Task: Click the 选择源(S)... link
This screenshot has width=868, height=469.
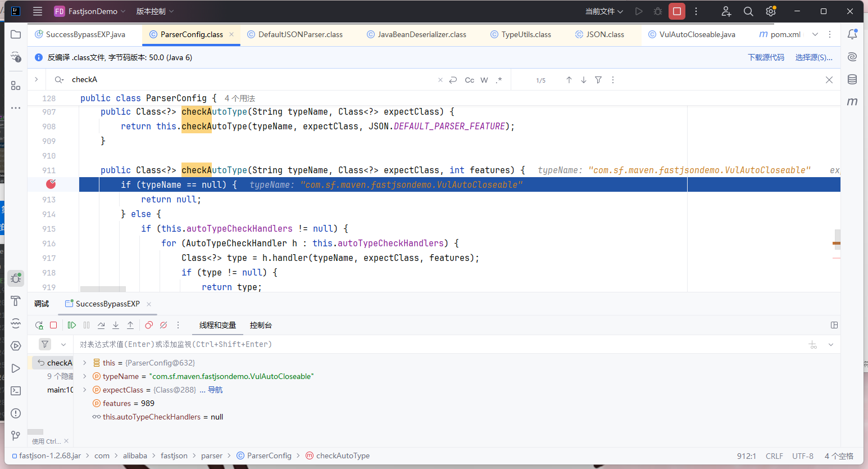Action: [x=814, y=57]
